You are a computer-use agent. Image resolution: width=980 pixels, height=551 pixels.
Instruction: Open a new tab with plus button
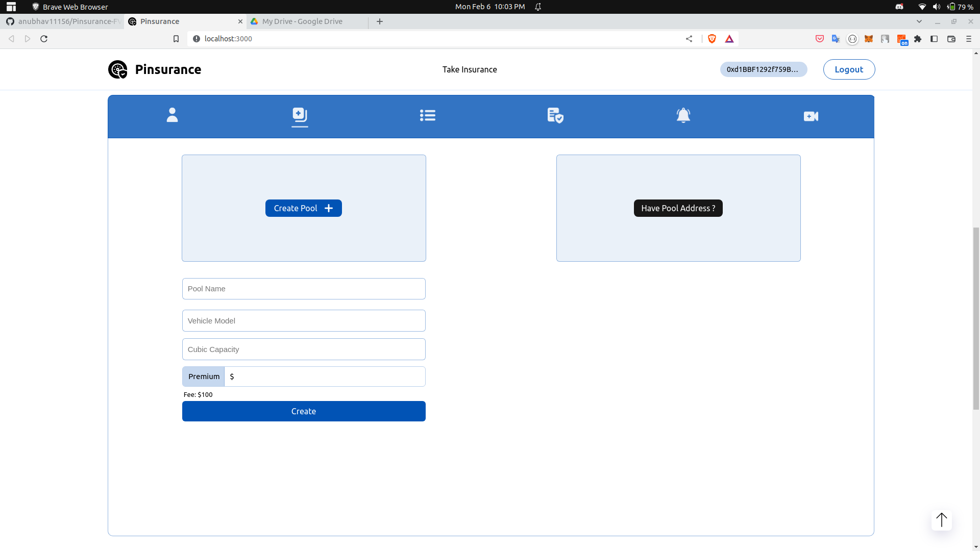point(380,21)
